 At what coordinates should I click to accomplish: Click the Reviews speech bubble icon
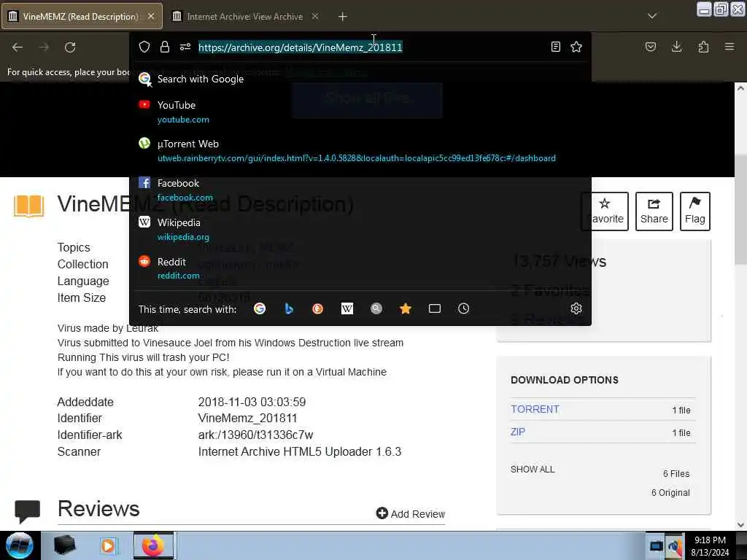click(27, 511)
